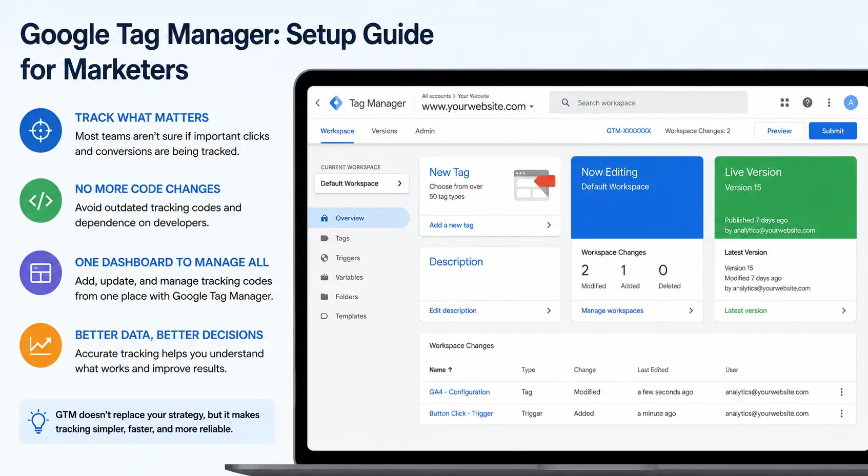
Task: Click the Your Website breadcrumb
Action: pyautogui.click(x=473, y=96)
